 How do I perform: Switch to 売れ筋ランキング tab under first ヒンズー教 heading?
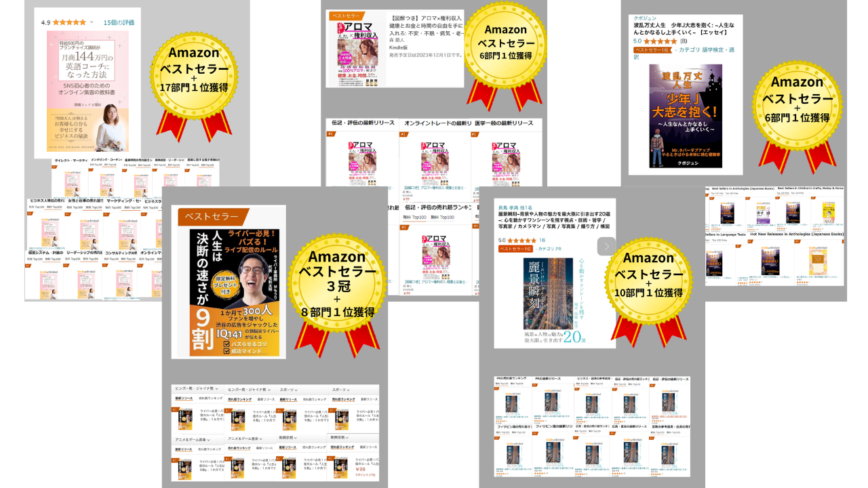tap(210, 399)
